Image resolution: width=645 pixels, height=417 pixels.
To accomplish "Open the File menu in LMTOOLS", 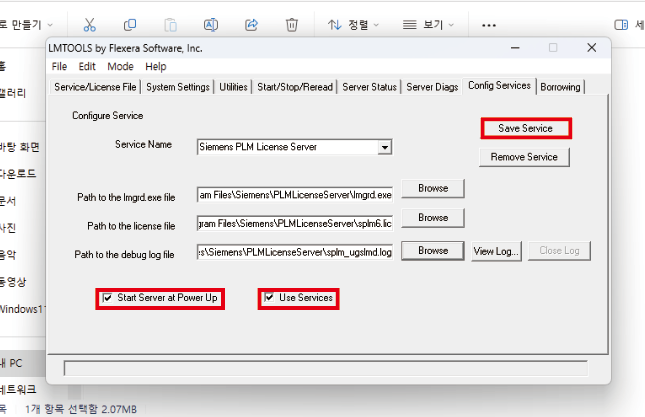I will tap(59, 67).
